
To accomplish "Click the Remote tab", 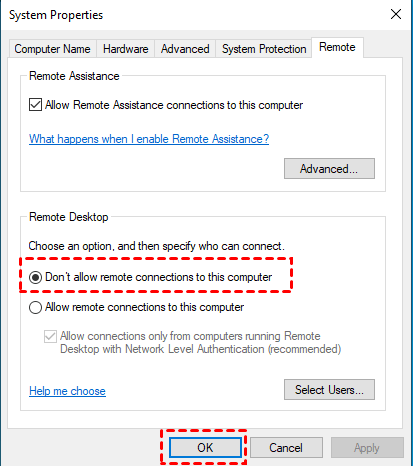I will pyautogui.click(x=337, y=47).
